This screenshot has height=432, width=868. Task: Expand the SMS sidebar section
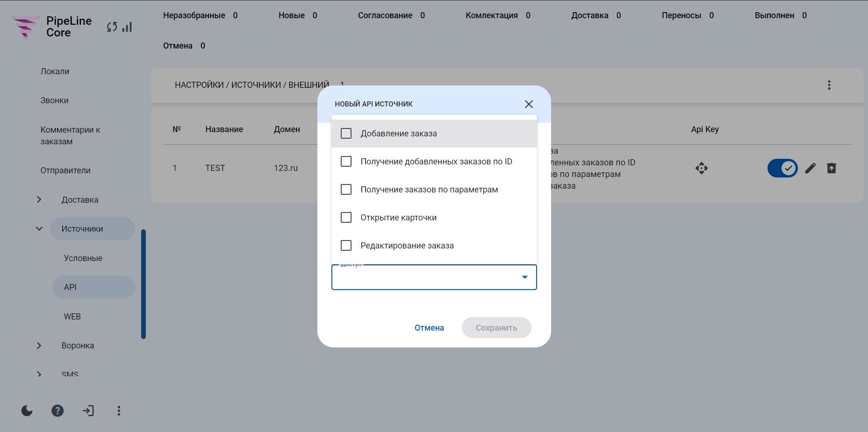coord(39,374)
